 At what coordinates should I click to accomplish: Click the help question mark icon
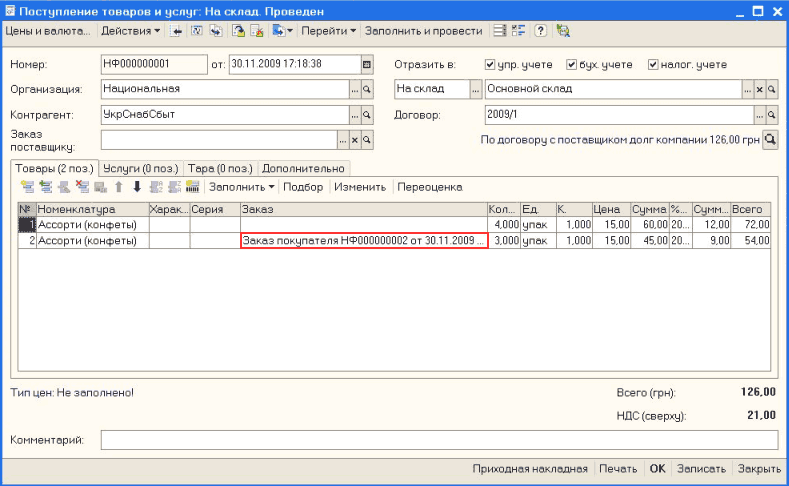(540, 31)
